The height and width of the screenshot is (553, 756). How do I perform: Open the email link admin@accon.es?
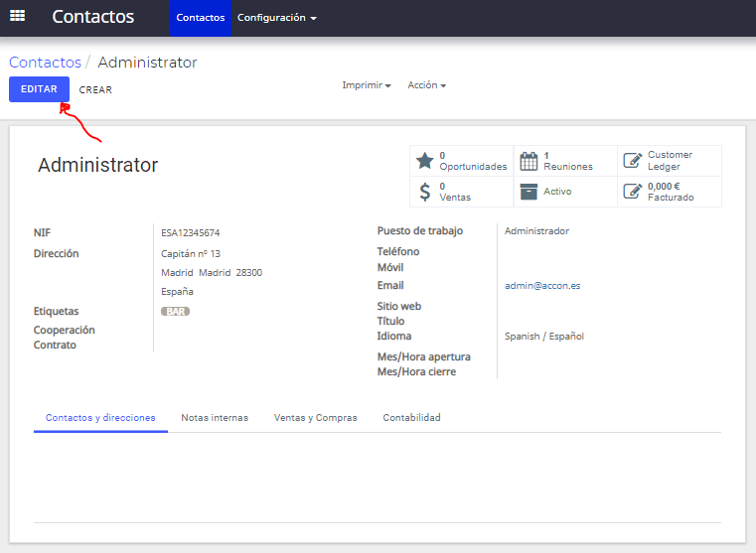542,286
